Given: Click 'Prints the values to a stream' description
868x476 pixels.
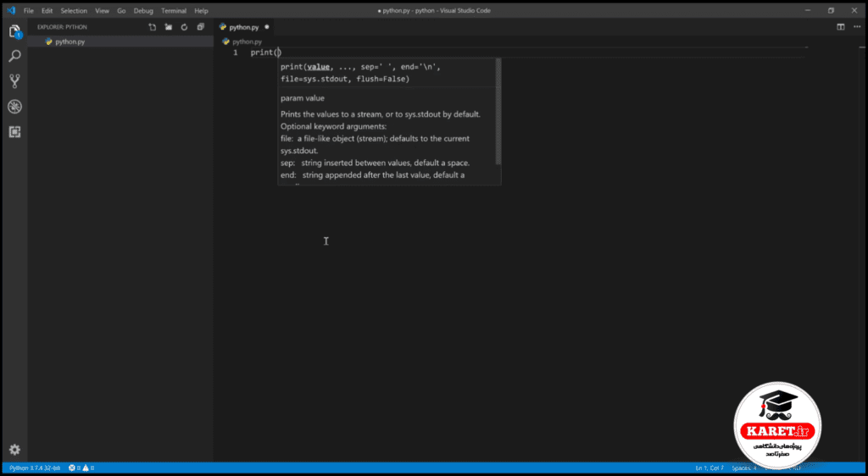Looking at the screenshot, I should point(381,114).
